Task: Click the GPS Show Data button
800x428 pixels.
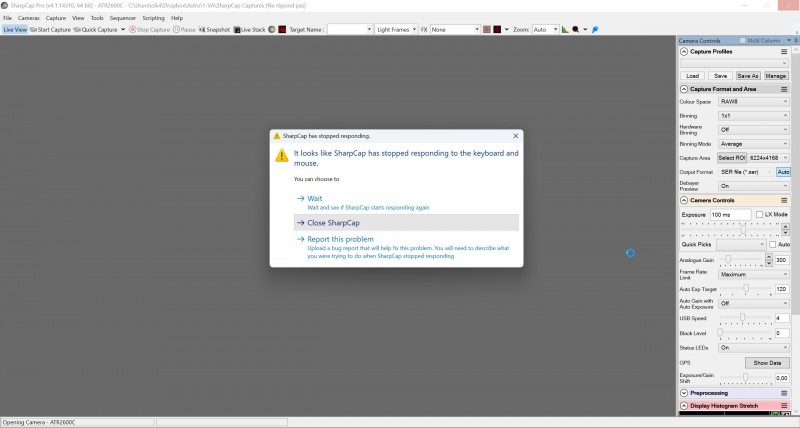Action: pyautogui.click(x=767, y=363)
